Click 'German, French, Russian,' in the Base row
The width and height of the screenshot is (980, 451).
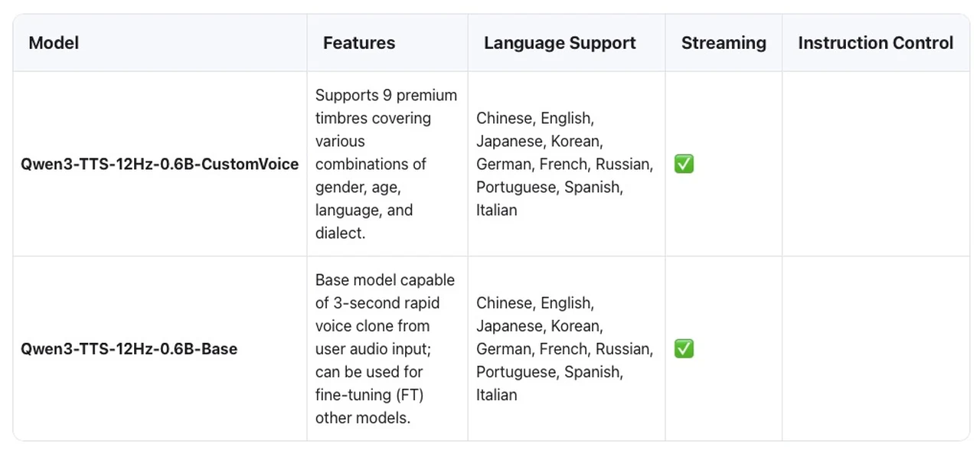coord(564,349)
